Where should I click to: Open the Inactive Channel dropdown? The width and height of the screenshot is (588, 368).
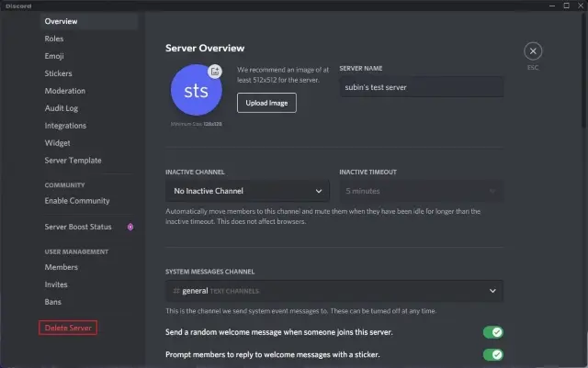pyautogui.click(x=247, y=191)
